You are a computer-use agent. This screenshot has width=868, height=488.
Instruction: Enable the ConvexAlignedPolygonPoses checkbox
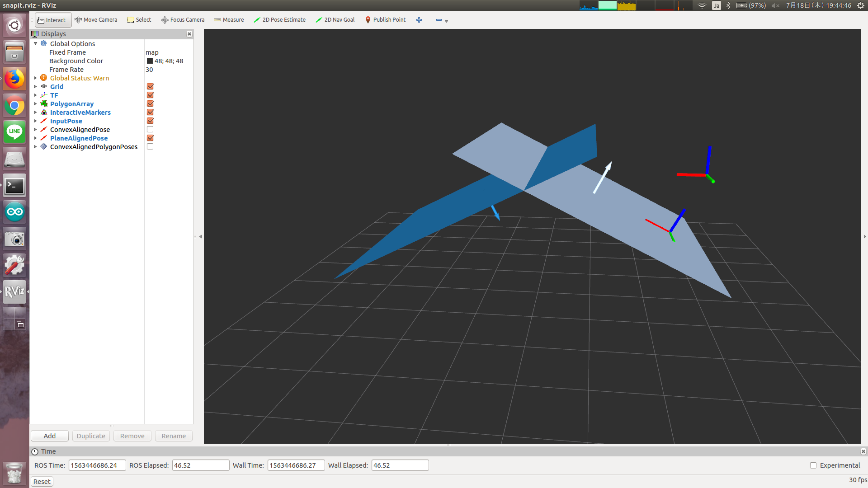150,147
